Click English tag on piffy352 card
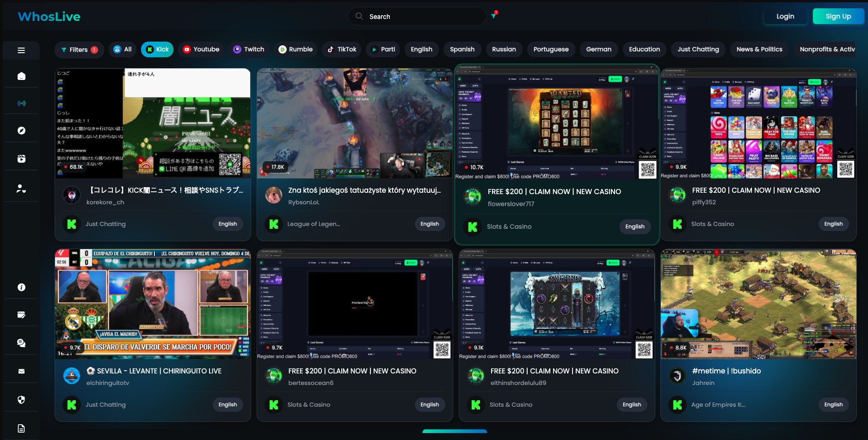This screenshot has width=868, height=440. 833,224
